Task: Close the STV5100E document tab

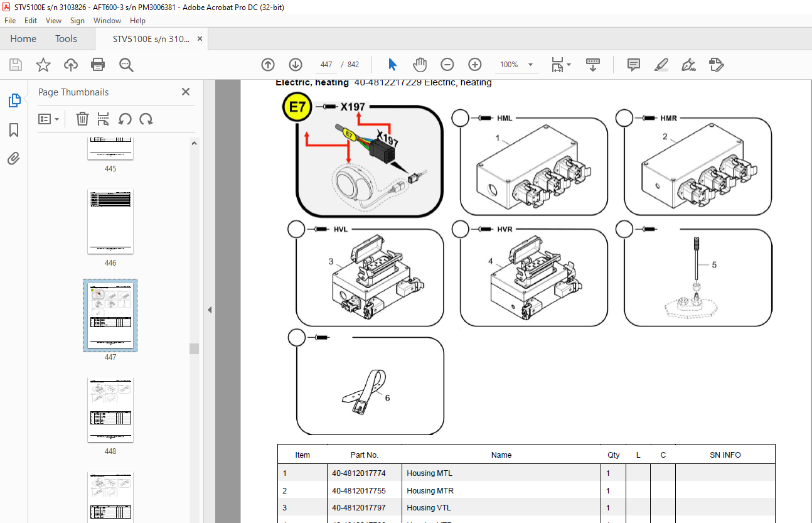Action: pyautogui.click(x=200, y=39)
